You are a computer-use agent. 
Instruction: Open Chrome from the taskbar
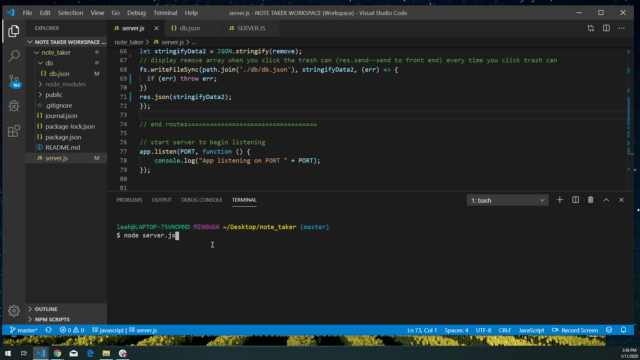click(57, 353)
